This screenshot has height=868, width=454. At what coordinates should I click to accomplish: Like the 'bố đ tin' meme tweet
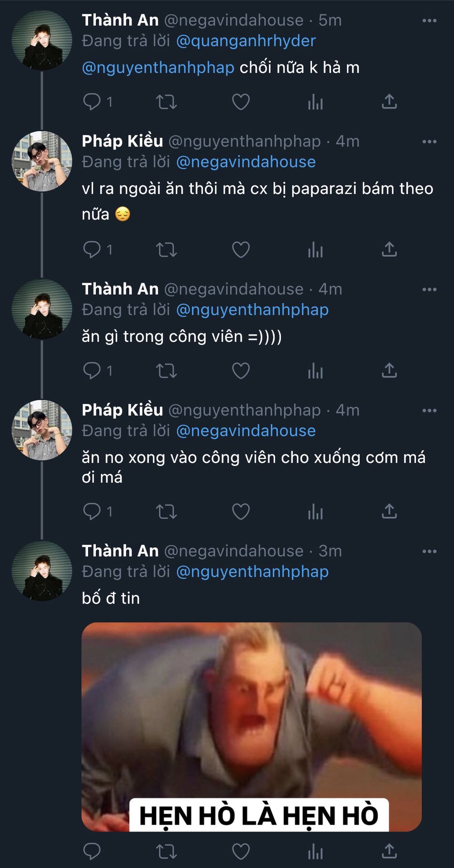pyautogui.click(x=241, y=851)
